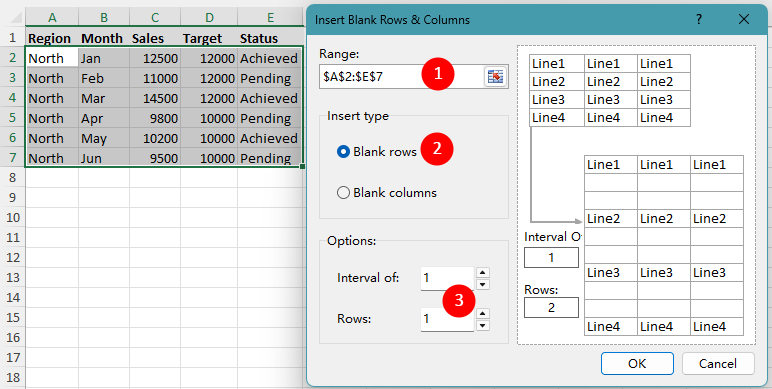Click the range selector icon beside the Range field
772x389 pixels.
[x=495, y=76]
